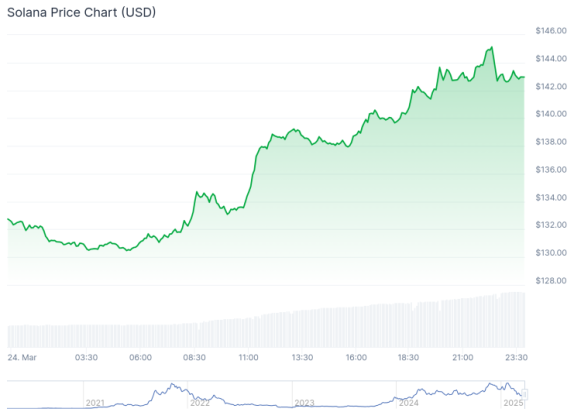This screenshot has width=574, height=419.
Task: Click the 2022 marker in the navigator timeline
Action: [200, 403]
